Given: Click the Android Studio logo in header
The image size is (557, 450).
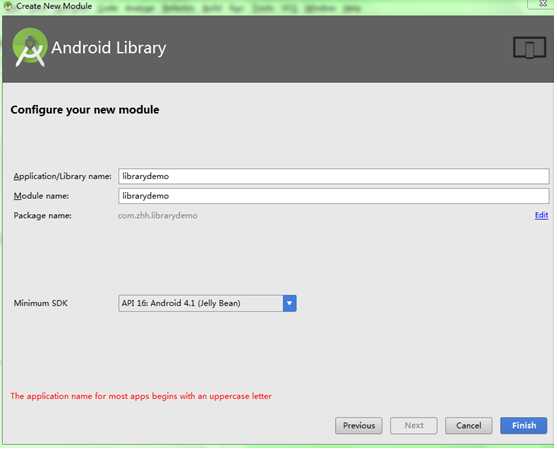Looking at the screenshot, I should point(29,47).
